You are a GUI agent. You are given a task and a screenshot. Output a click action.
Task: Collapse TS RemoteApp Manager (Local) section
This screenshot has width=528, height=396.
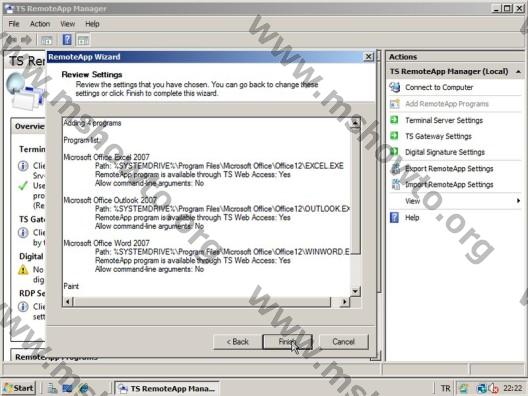pos(518,72)
